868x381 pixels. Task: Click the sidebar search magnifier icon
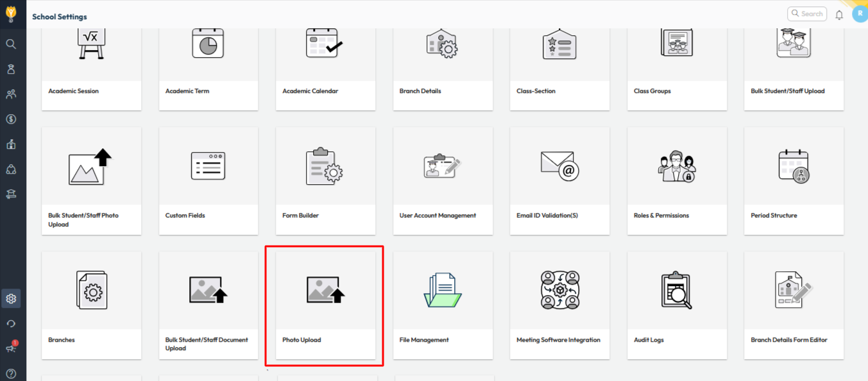[11, 44]
